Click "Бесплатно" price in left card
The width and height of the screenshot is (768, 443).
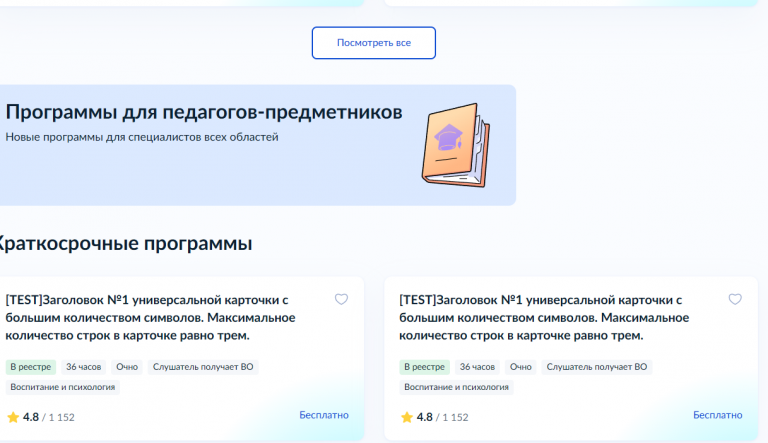[x=324, y=415]
